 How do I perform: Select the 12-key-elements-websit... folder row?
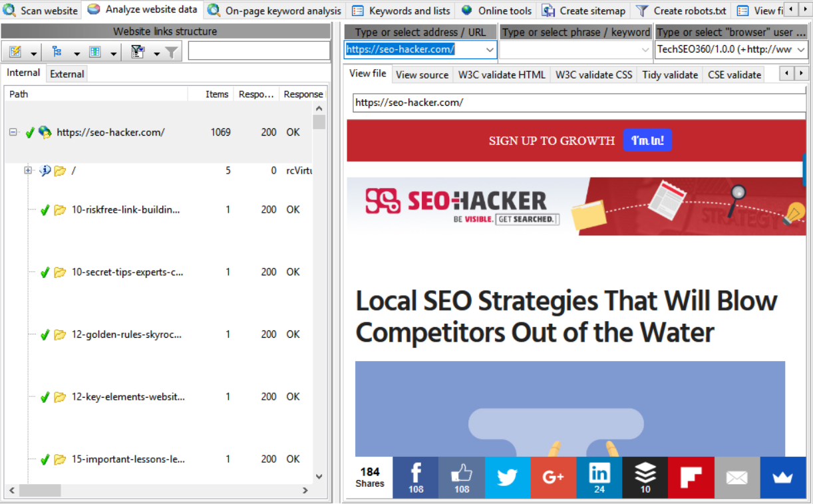[x=128, y=397]
